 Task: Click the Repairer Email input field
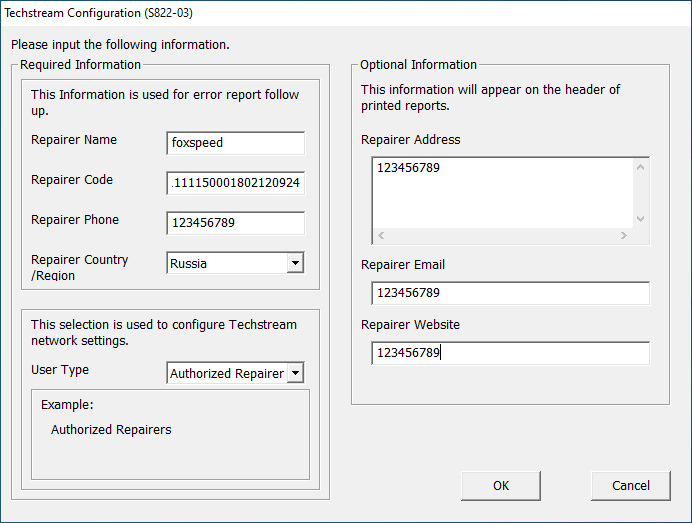(510, 293)
